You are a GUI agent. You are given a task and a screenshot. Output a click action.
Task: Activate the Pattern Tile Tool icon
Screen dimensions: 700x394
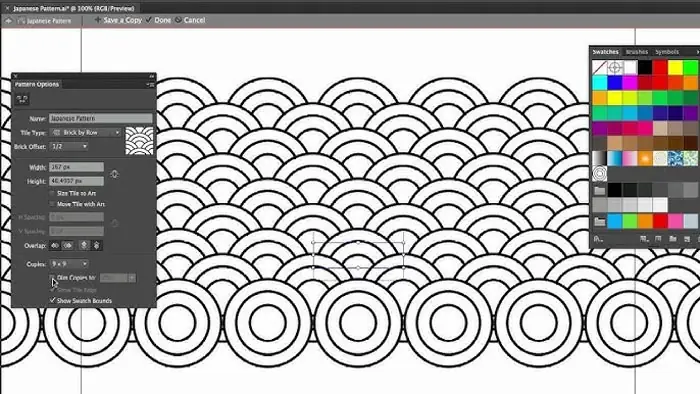click(x=22, y=99)
